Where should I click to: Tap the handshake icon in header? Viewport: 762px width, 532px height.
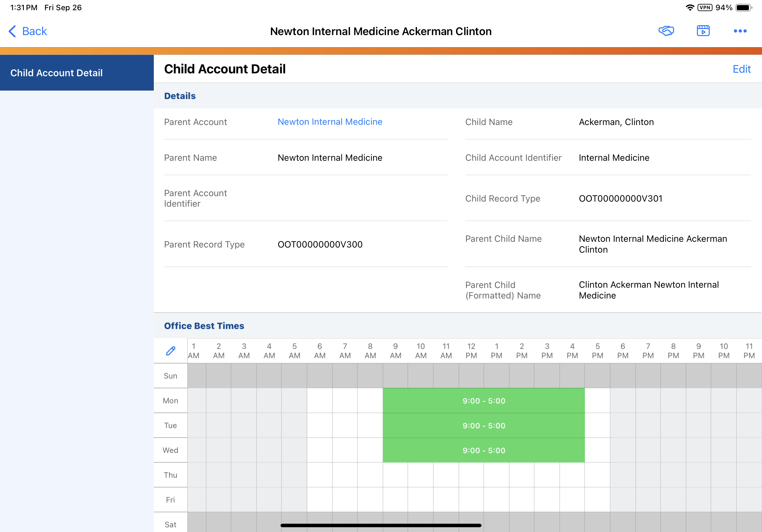[x=666, y=31]
